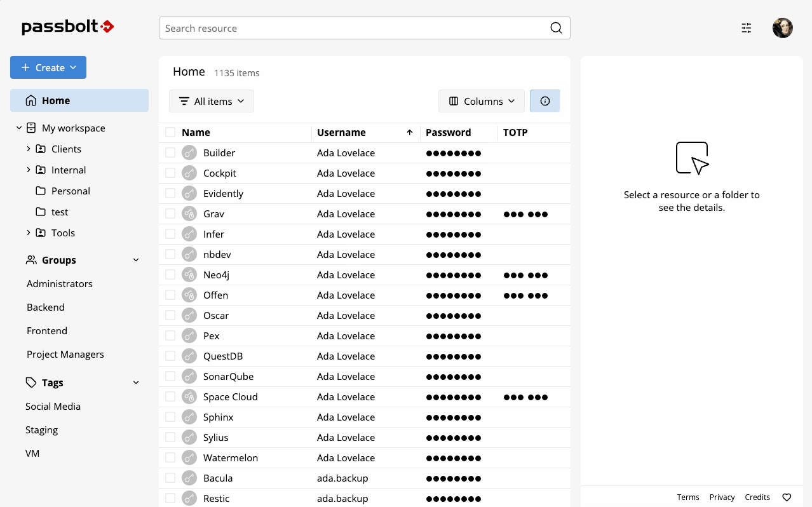Check the box for the Sylius row
Viewport: 812px width, 507px height.
170,437
